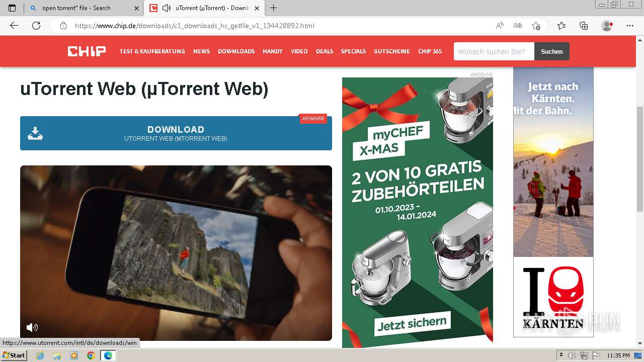Close the uTorrent Download tab
This screenshot has width=644, height=362.
click(257, 8)
